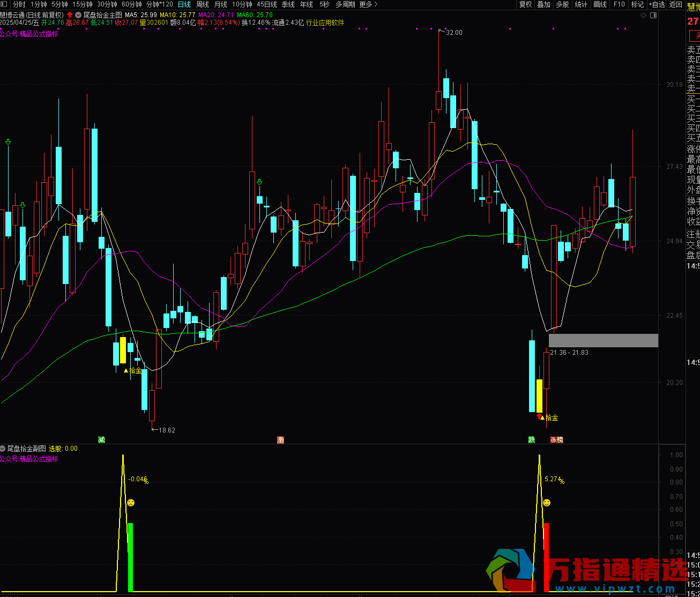This screenshot has width=700, height=597.
Task: Click the 激 event marker below the chart
Action: [280, 440]
